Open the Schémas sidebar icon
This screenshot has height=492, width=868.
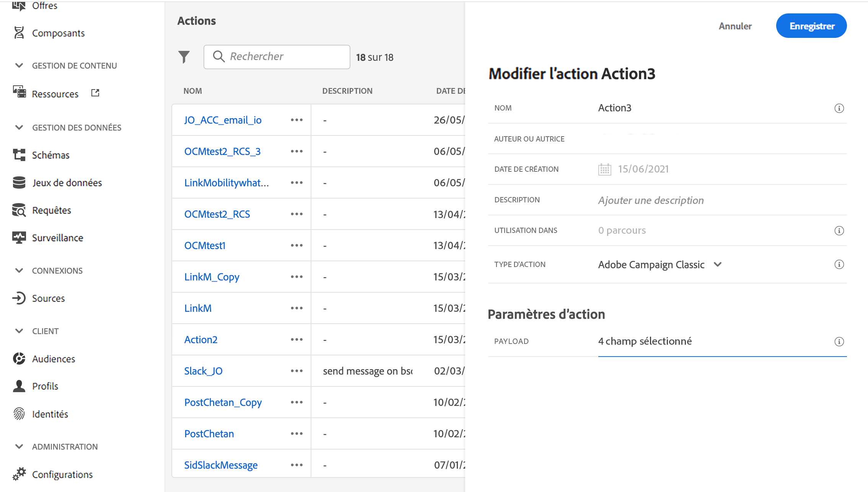point(19,155)
